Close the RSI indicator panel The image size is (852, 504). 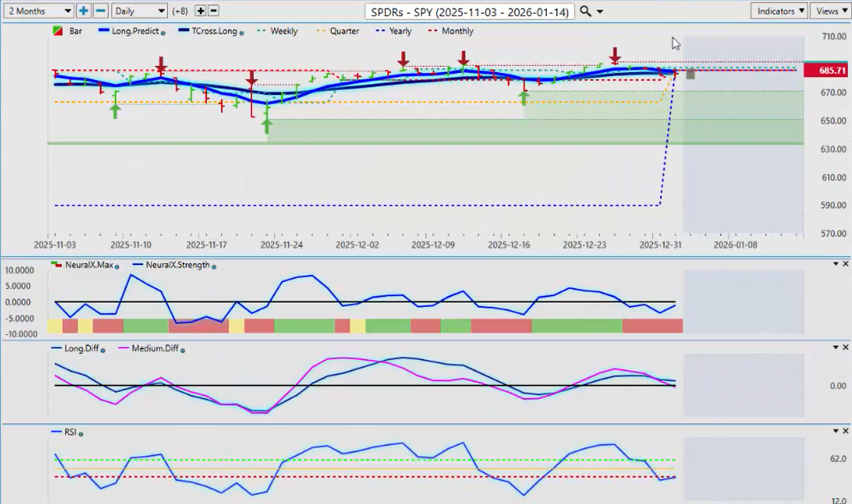[x=846, y=431]
